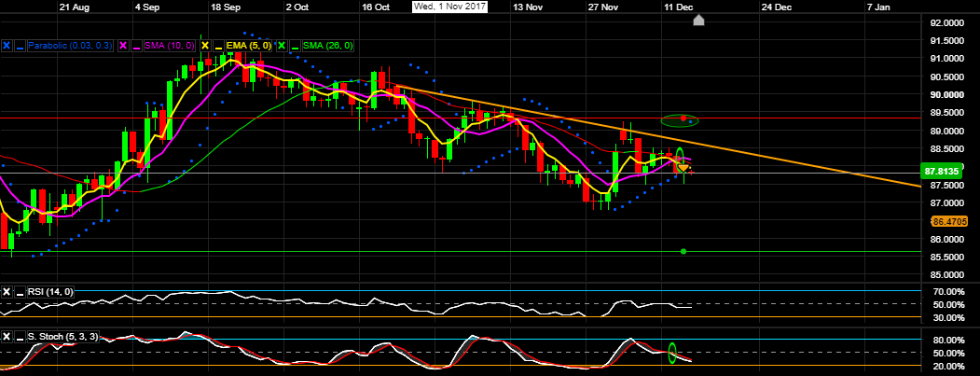Screen dimensions: 980x376
Task: Click the orange down-triangle marker on the latest candle
Action: pyautogui.click(x=683, y=168)
